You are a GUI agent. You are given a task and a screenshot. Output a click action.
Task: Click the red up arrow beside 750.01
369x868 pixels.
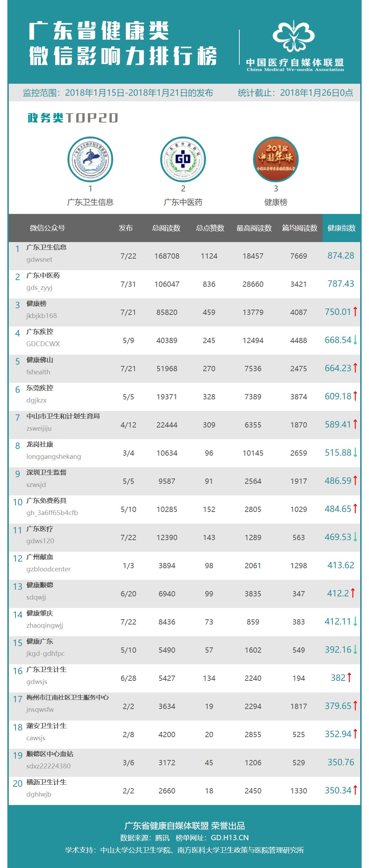tap(355, 311)
